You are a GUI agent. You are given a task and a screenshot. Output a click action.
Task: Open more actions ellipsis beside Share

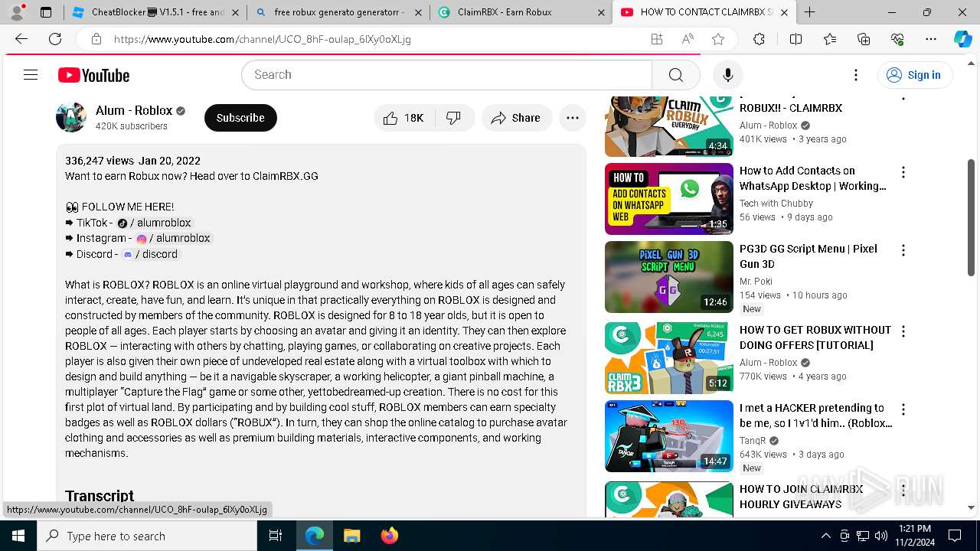click(573, 118)
